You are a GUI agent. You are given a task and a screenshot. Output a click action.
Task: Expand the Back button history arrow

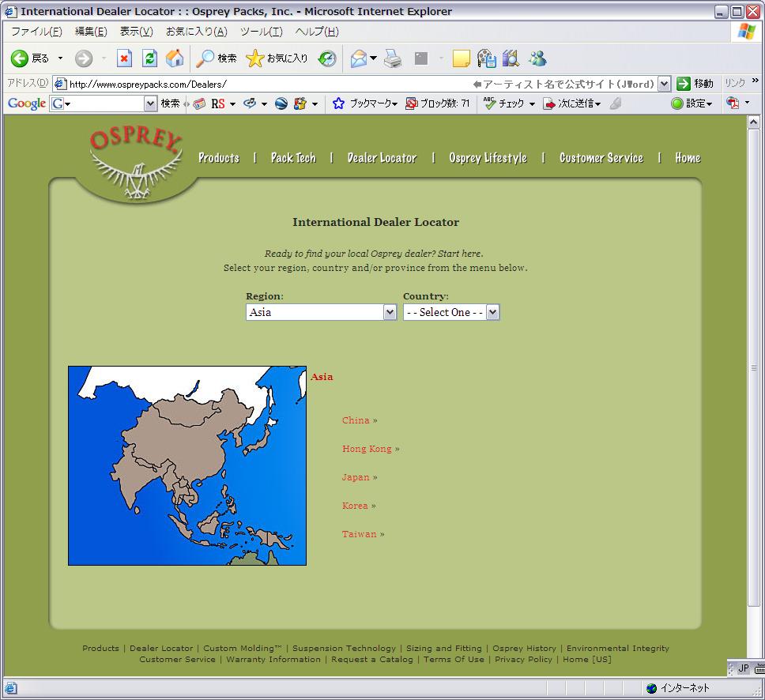61,58
